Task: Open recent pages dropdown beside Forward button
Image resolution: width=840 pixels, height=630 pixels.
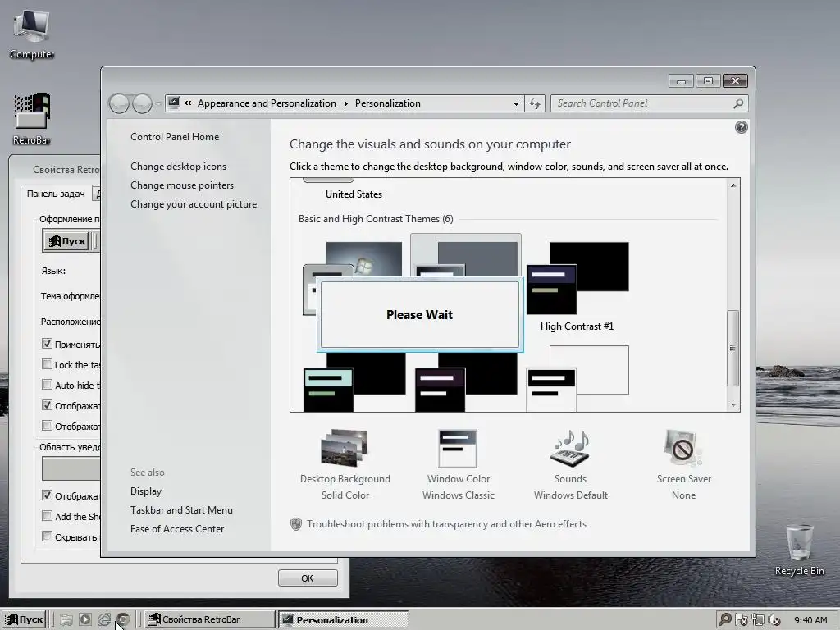Action: [158, 104]
